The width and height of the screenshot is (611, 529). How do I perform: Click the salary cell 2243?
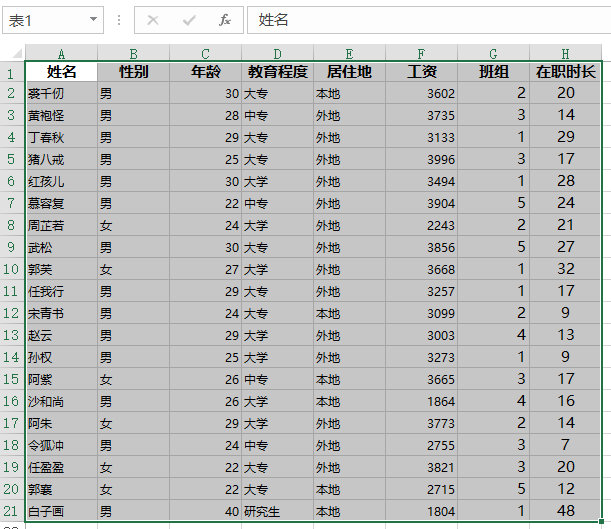pyautogui.click(x=421, y=225)
